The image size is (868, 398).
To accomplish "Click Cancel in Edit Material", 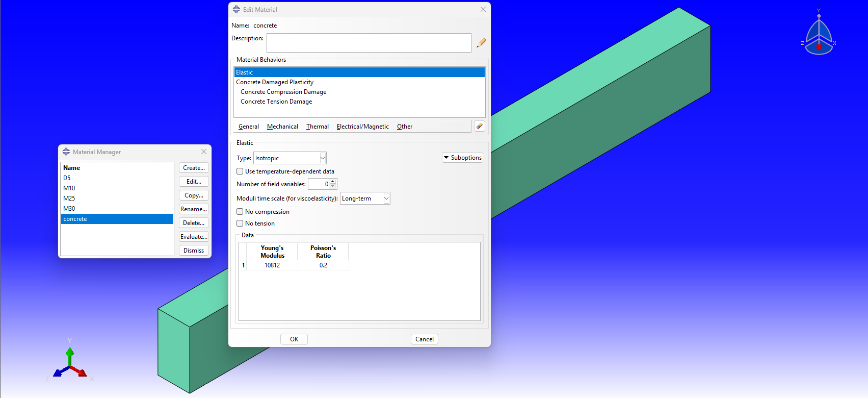I will pos(425,339).
